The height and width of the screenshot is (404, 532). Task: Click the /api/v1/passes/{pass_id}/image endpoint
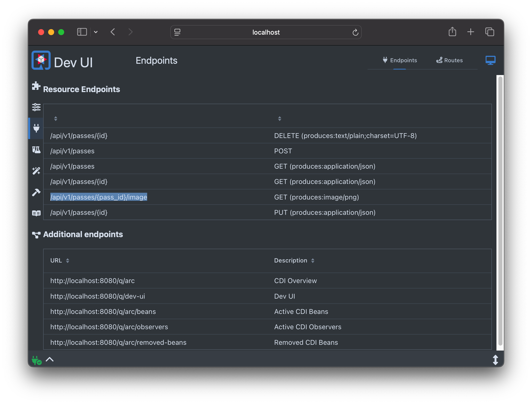pyautogui.click(x=99, y=197)
